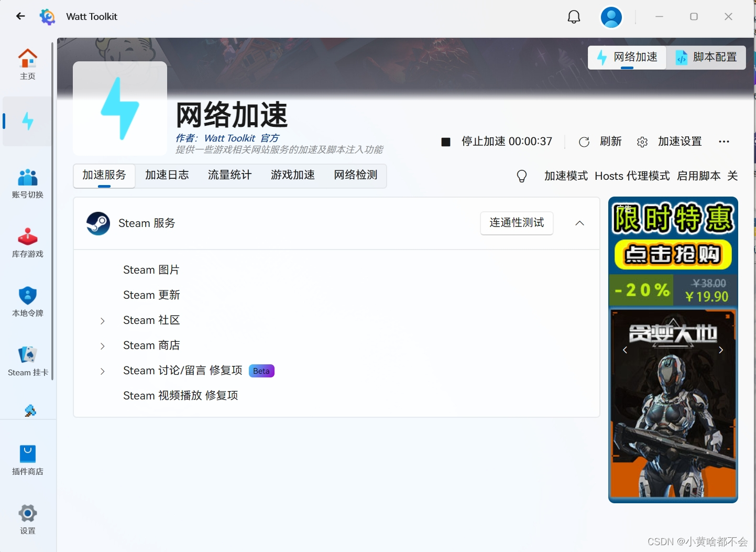This screenshot has height=552, width=756.
Task: Open 库存游戏 library games
Action: [28, 243]
